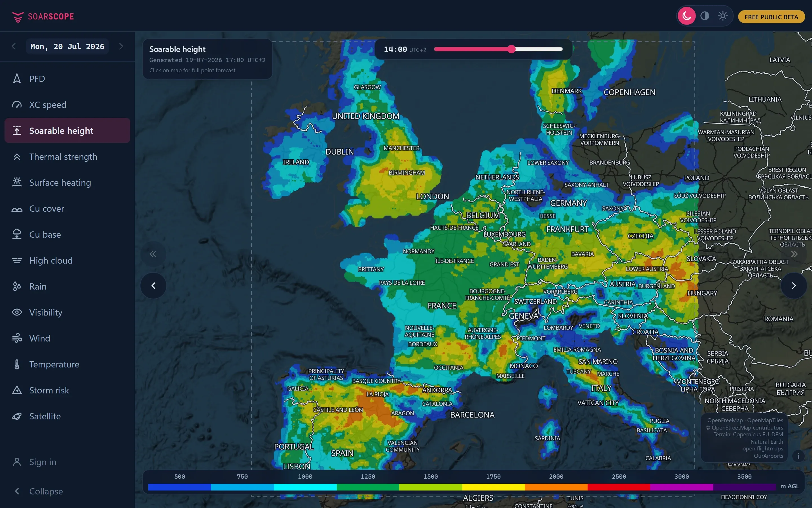The width and height of the screenshot is (812, 508).
Task: Open the map attribution info icon
Action: click(798, 456)
